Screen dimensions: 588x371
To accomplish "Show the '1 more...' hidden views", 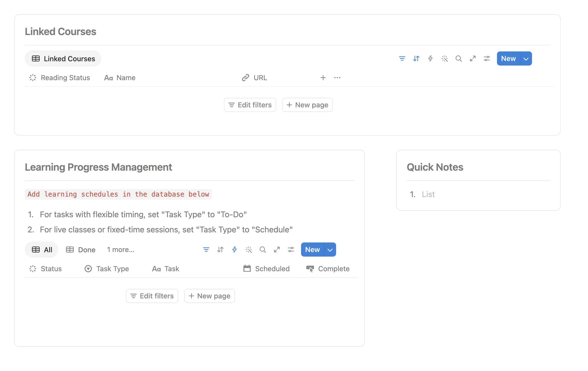I will pyautogui.click(x=121, y=250).
